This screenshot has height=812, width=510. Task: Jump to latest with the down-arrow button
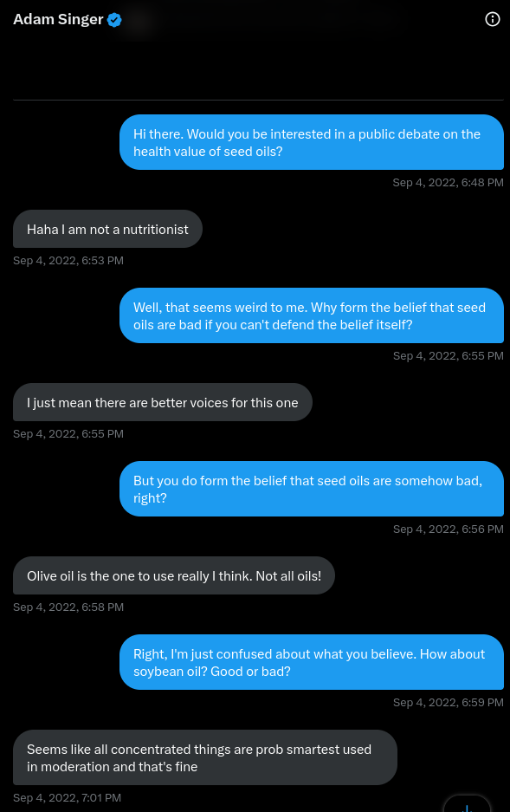point(467,805)
